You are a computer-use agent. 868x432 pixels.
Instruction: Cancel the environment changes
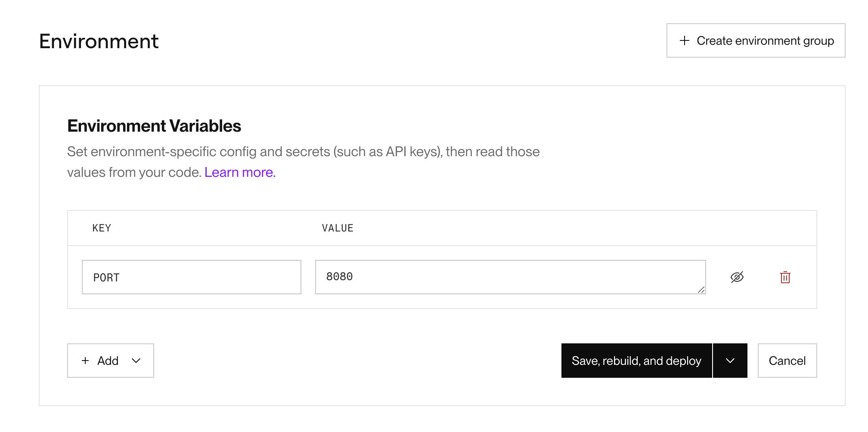point(787,361)
